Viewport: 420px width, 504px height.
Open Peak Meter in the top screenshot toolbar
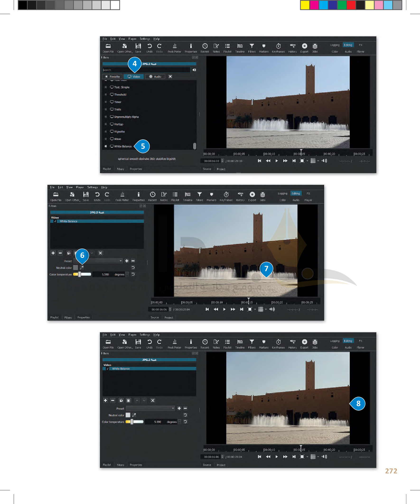pyautogui.click(x=174, y=46)
